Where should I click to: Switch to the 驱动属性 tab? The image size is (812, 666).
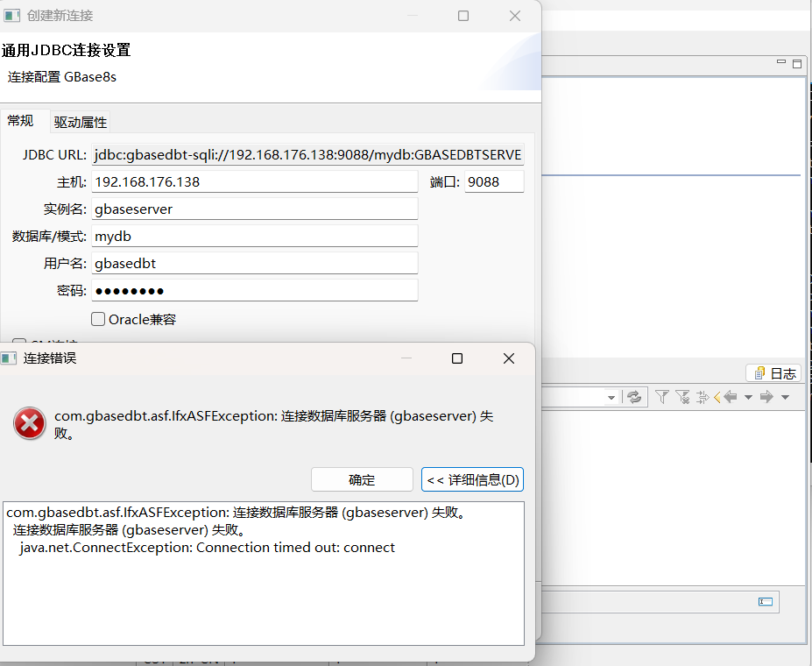pos(81,122)
